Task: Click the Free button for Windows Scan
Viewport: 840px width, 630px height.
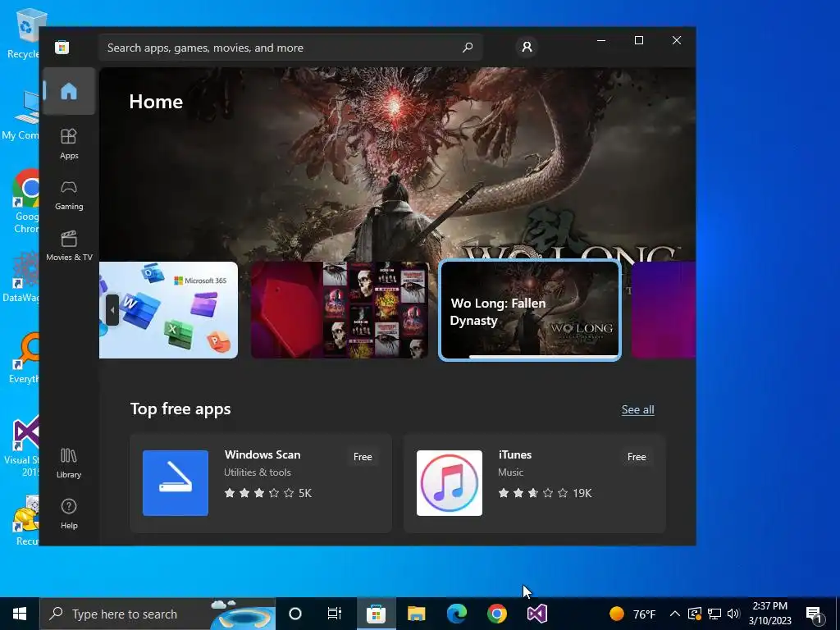Action: [363, 457]
